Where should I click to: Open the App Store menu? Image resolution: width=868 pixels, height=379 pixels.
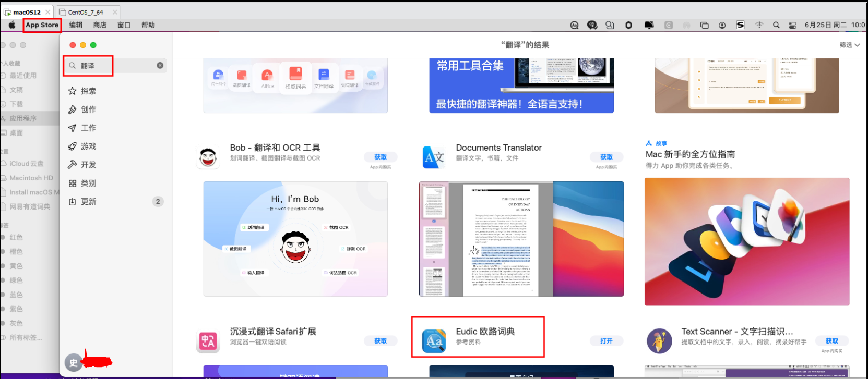[x=42, y=25]
